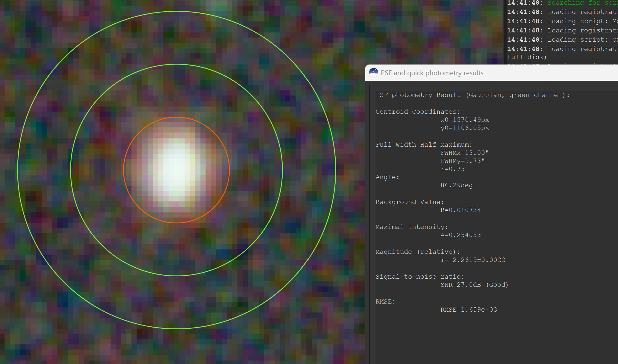Click the 'PSF and quick photometry results' title
The height and width of the screenshot is (364, 618).
point(432,73)
